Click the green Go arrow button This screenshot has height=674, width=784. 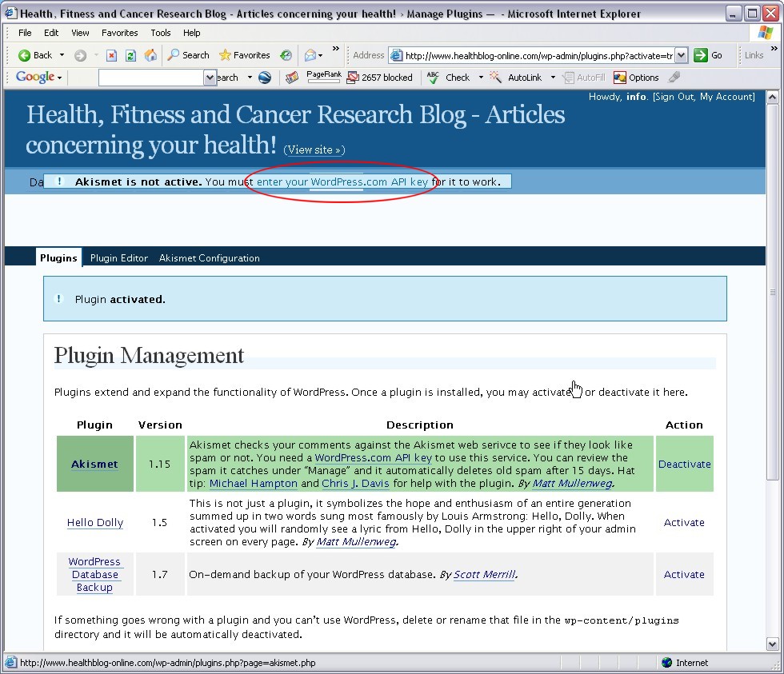coord(701,55)
